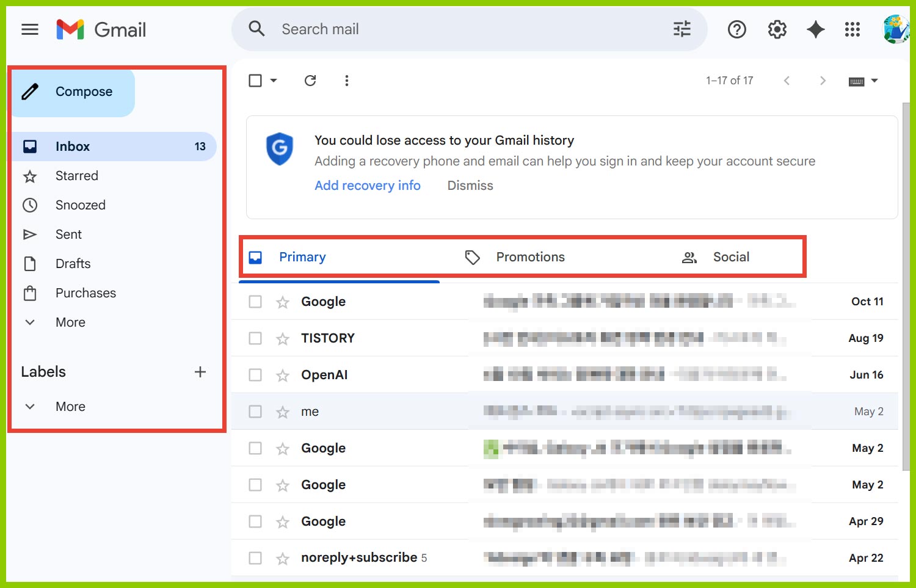Image resolution: width=916 pixels, height=588 pixels.
Task: Open the Gemini sparkle icon
Action: pos(816,29)
